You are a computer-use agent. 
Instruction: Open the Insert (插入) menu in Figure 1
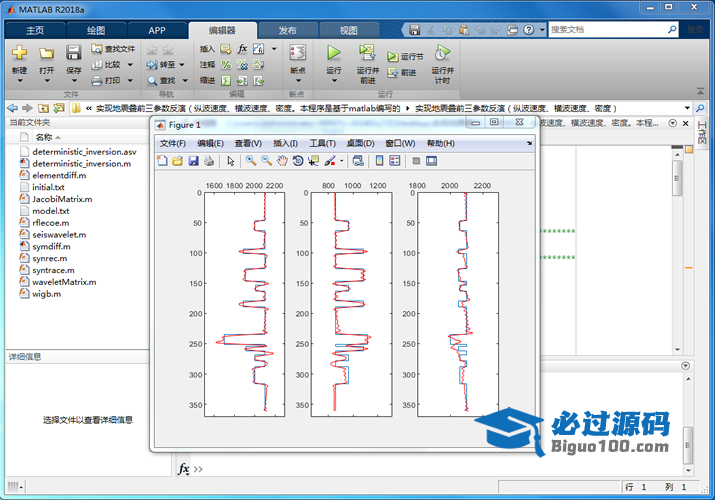click(285, 144)
